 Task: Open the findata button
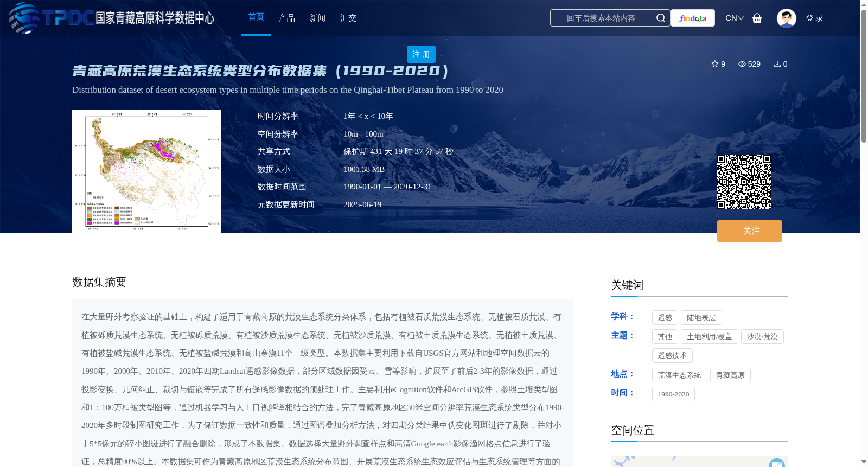(x=693, y=18)
